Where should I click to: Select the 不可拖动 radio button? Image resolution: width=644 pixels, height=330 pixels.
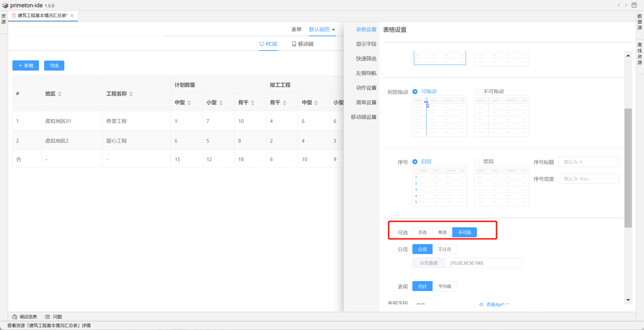[477, 92]
